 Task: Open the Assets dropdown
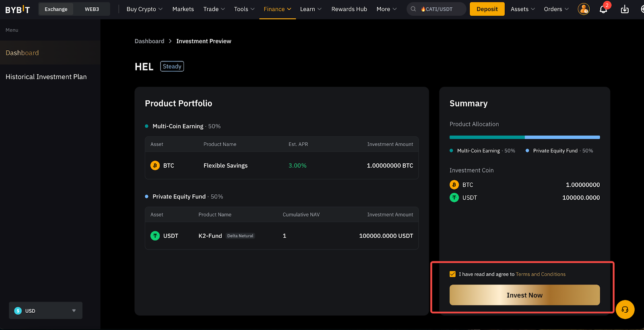(522, 9)
